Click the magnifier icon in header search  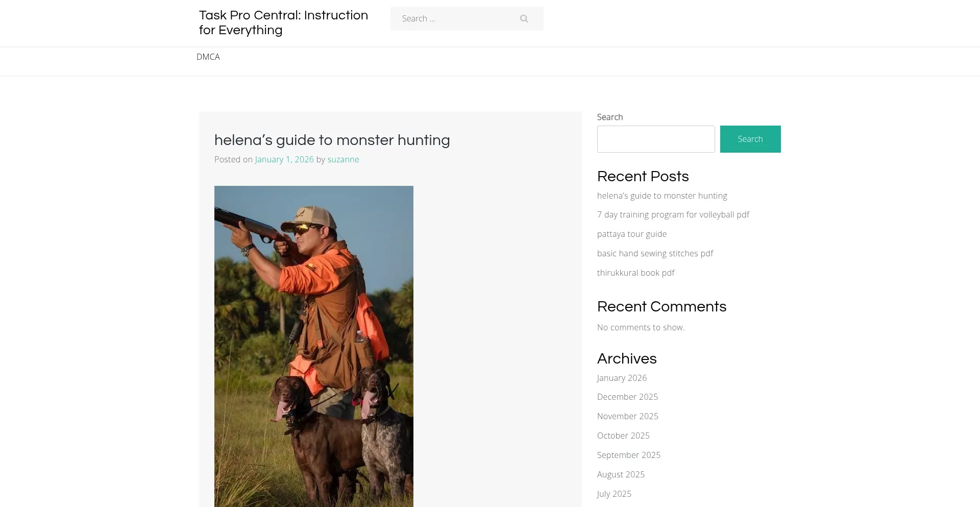pos(524,19)
